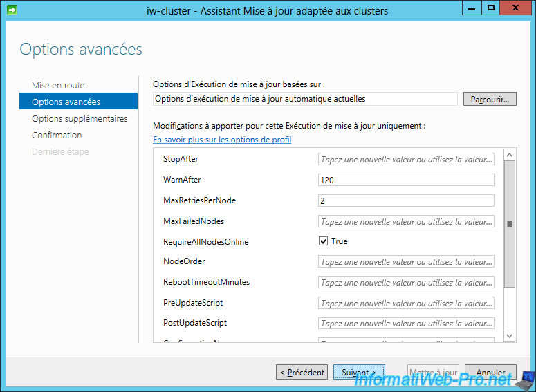
Task: Click the StopAfter value field
Action: tap(406, 159)
